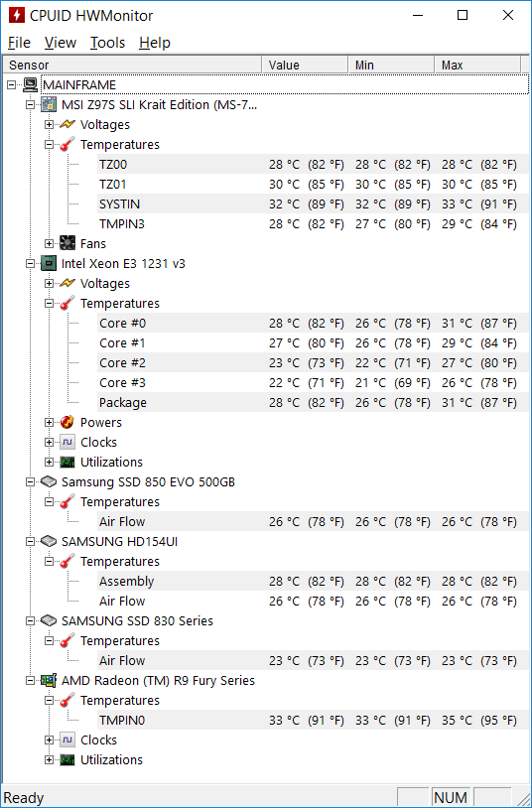
Task: Select the Core #0 temperature row
Action: [x=309, y=323]
